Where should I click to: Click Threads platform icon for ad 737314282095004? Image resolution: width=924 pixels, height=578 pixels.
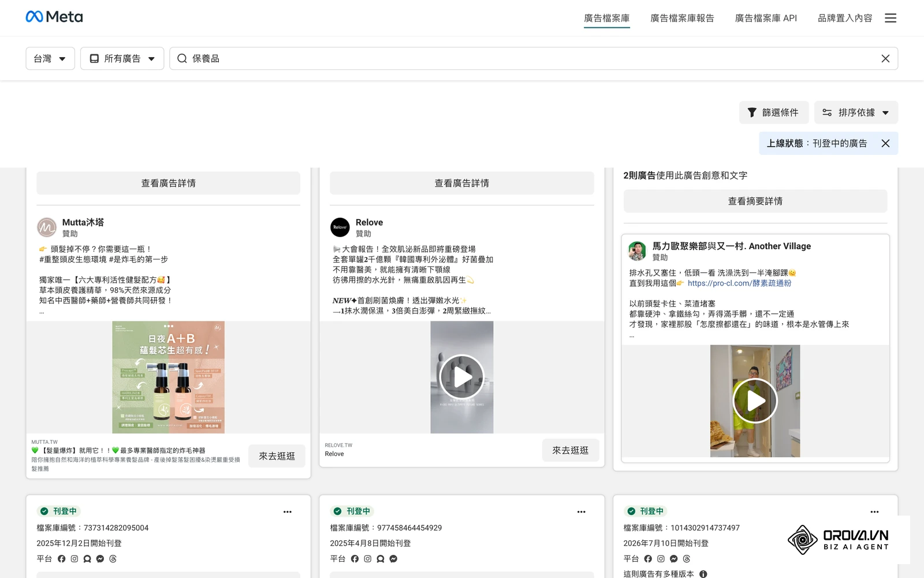pyautogui.click(x=113, y=559)
